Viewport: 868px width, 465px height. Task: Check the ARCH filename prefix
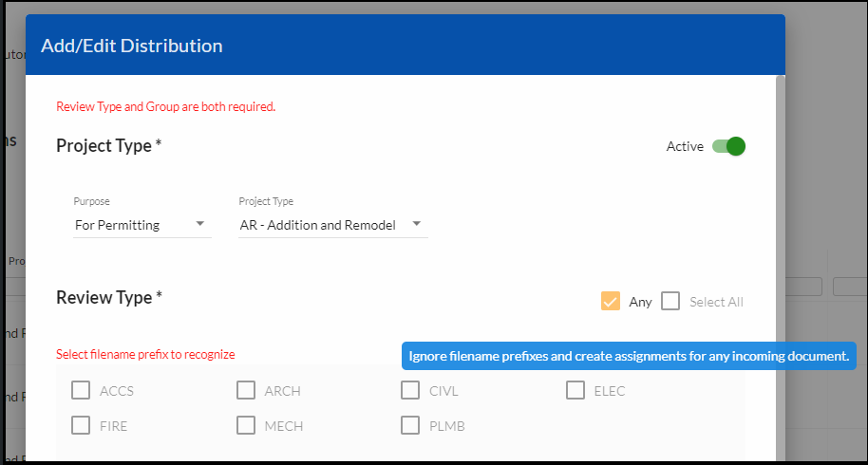click(x=246, y=390)
